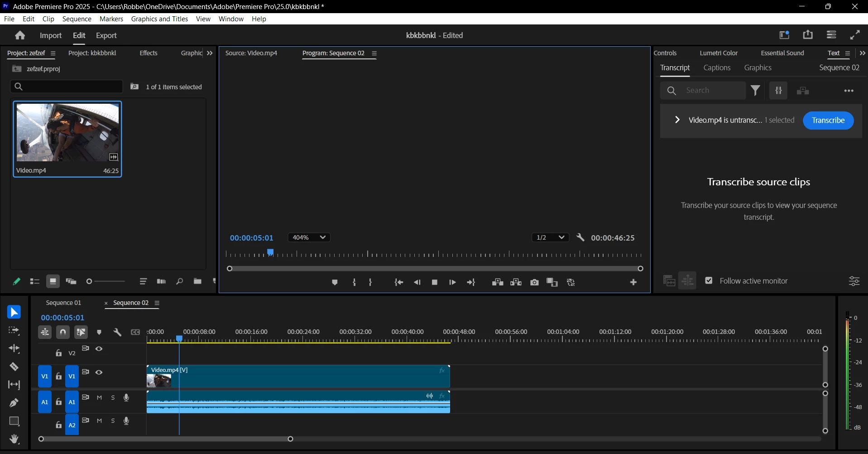Click the Lift button
The height and width of the screenshot is (454, 868).
pos(498,282)
